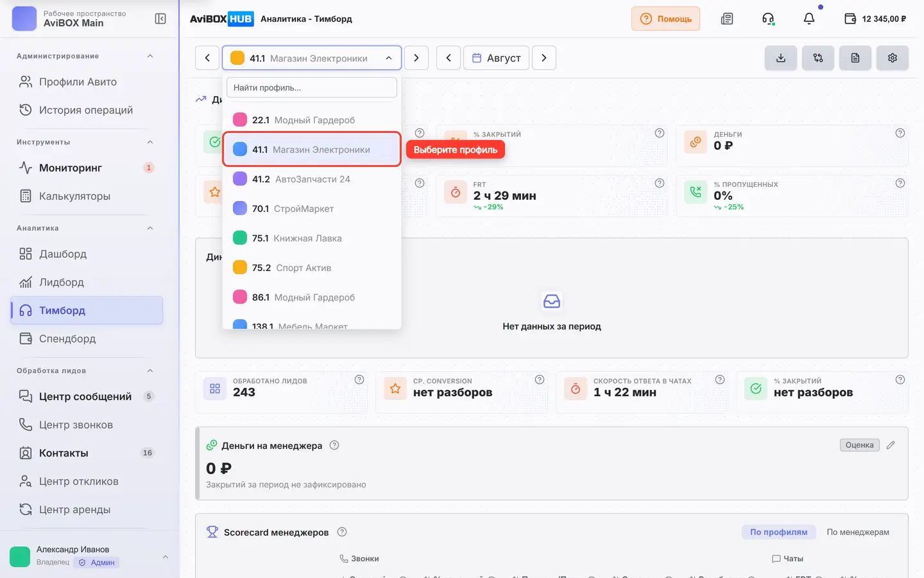Open Мониторинг in sidebar

pos(87,168)
